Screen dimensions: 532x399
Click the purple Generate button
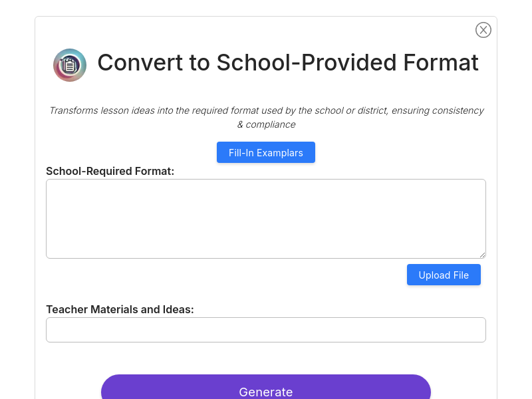(x=265, y=388)
